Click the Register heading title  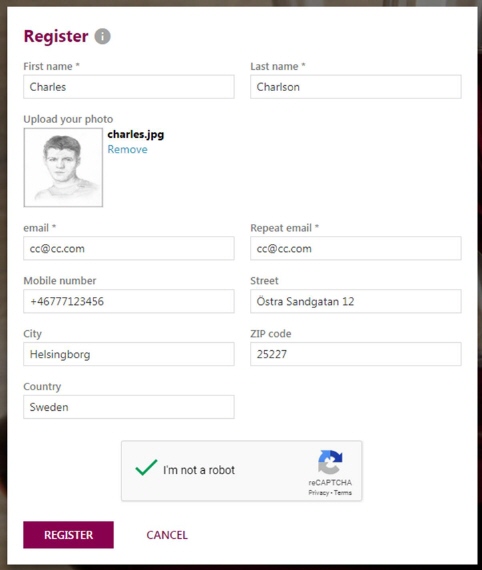coord(56,36)
